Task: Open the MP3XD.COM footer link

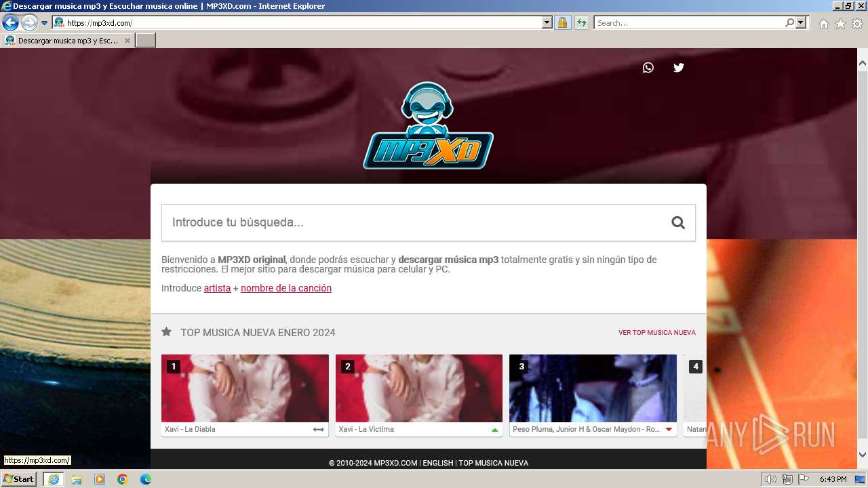Action: pyautogui.click(x=395, y=463)
